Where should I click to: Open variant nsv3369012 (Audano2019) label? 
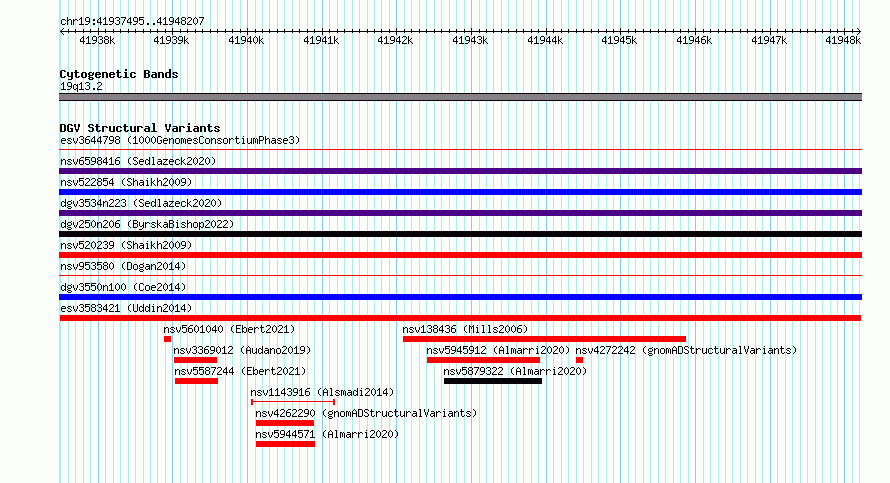coord(242,350)
